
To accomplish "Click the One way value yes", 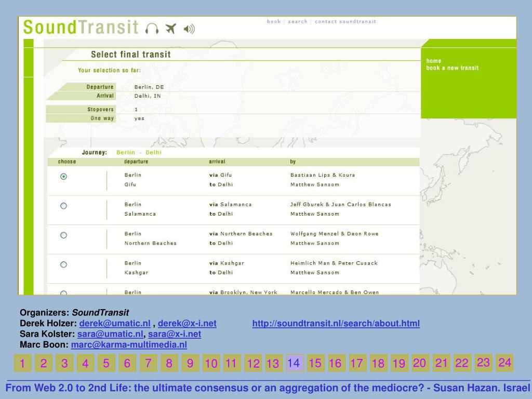I will [139, 118].
